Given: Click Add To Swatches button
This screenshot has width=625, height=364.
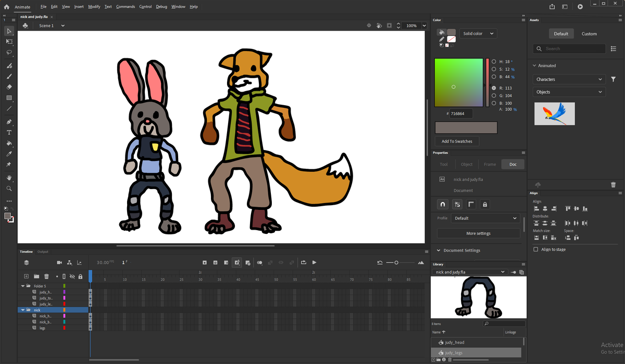Looking at the screenshot, I should click(x=457, y=141).
